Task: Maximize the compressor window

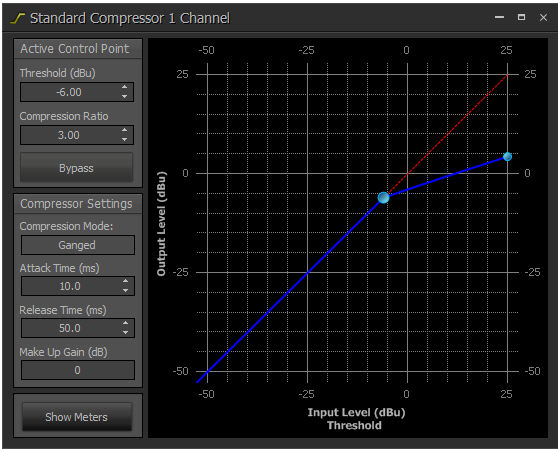Action: [x=521, y=17]
